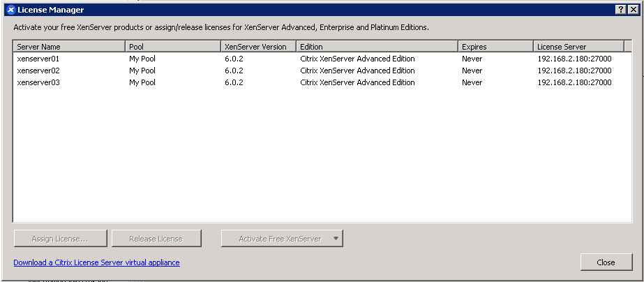Click the XenCenter icon in the title bar
This screenshot has height=282, width=644.
coord(11,10)
